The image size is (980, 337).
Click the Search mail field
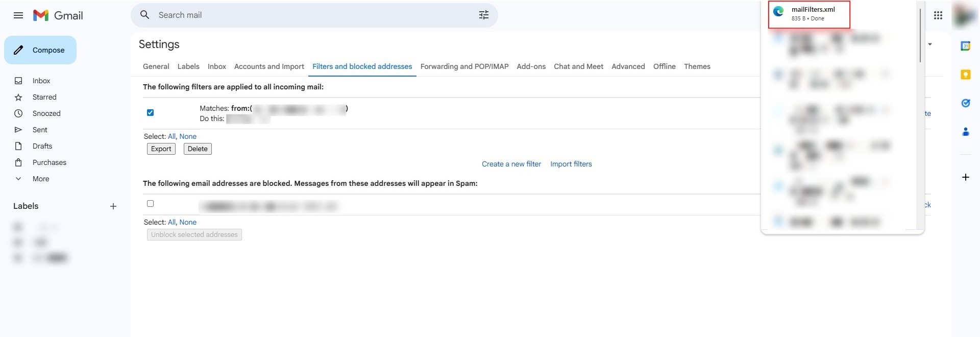[x=306, y=15]
